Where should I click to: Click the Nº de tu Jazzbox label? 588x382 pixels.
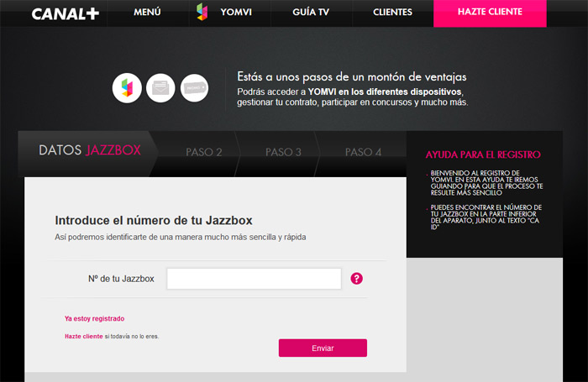click(x=121, y=279)
